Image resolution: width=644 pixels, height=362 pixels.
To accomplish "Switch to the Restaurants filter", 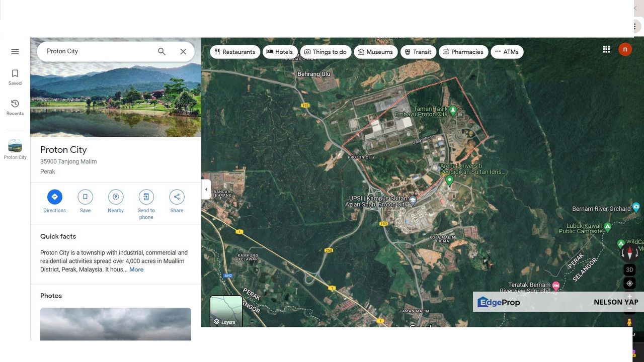I will (x=235, y=51).
